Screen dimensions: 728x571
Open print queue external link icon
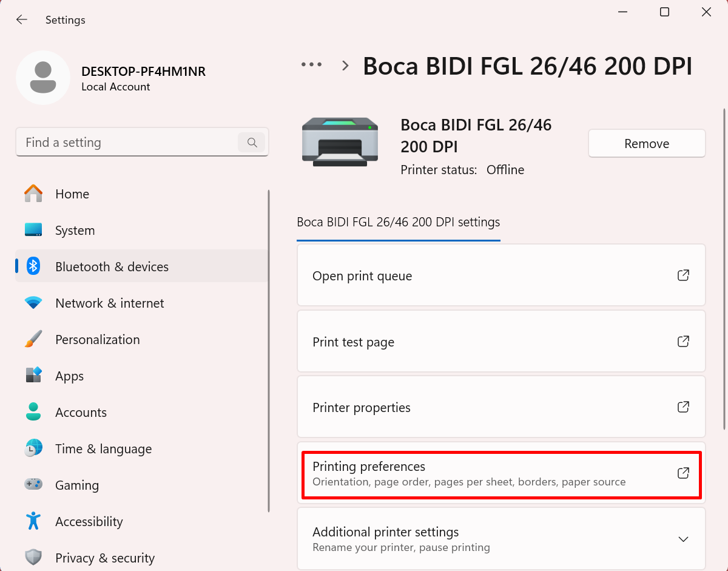(x=683, y=275)
